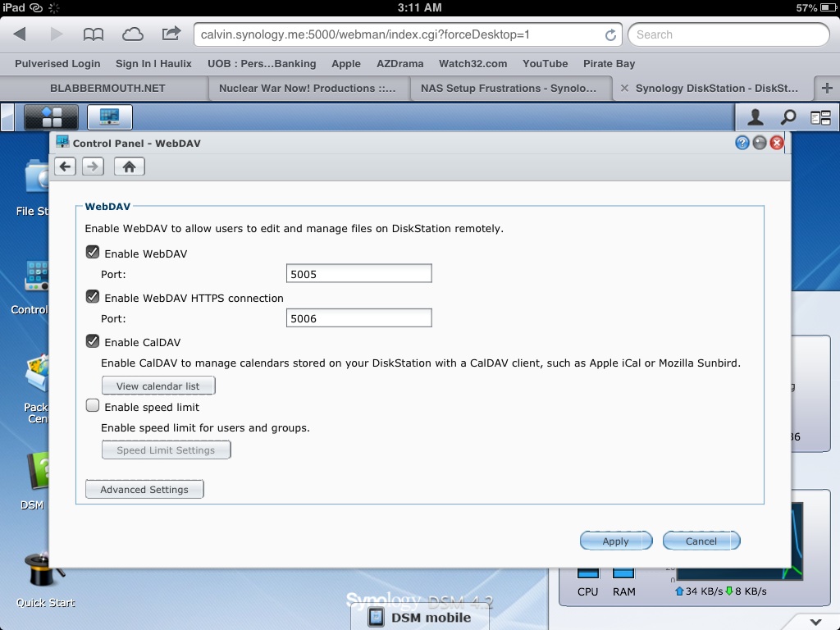Open the DSM user options icon
The width and height of the screenshot is (840, 630).
pyautogui.click(x=756, y=116)
